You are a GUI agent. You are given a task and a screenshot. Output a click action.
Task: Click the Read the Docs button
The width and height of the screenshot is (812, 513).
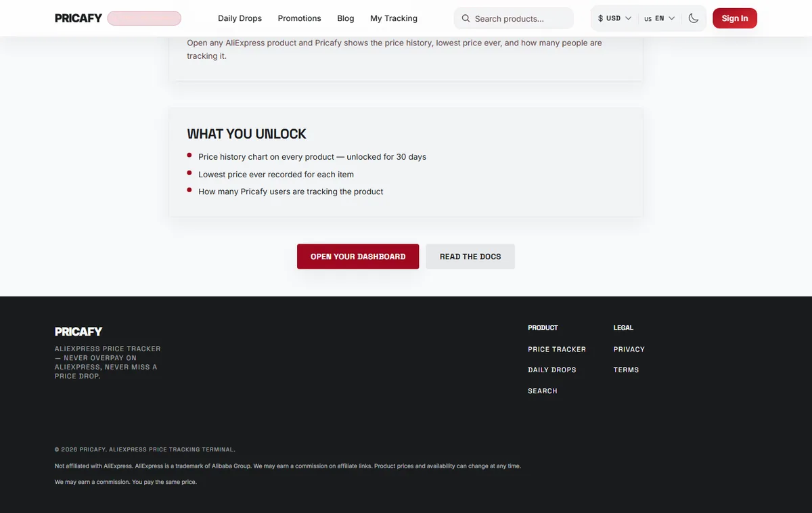pos(470,256)
